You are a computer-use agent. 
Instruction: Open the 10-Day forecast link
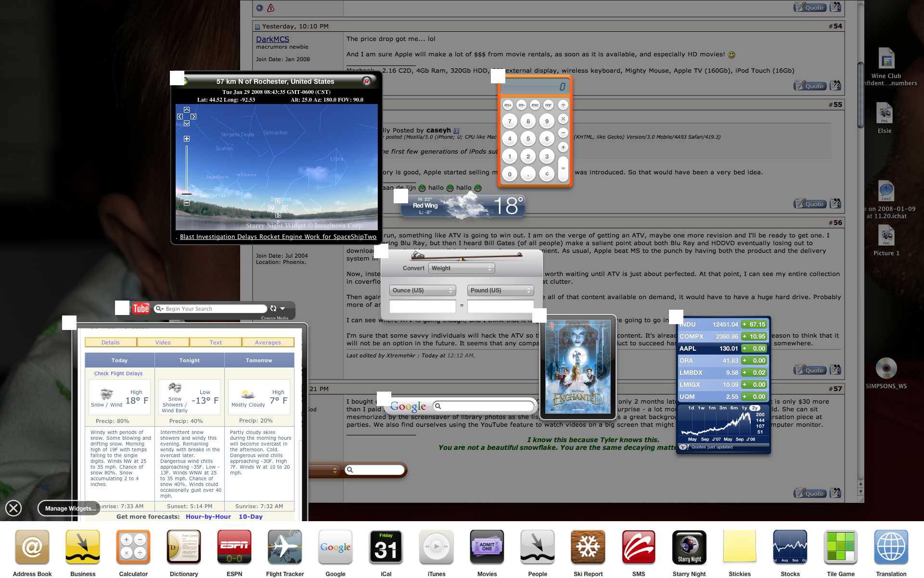point(250,516)
